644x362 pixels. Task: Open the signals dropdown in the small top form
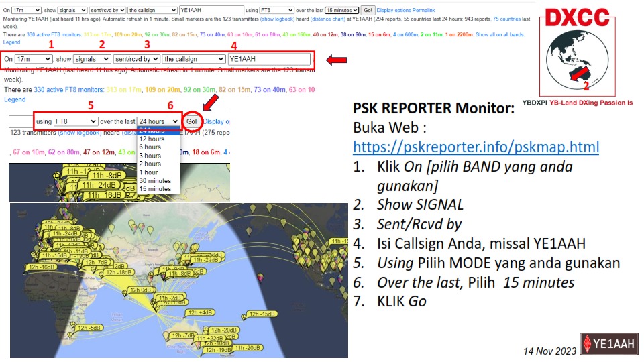[x=72, y=10]
